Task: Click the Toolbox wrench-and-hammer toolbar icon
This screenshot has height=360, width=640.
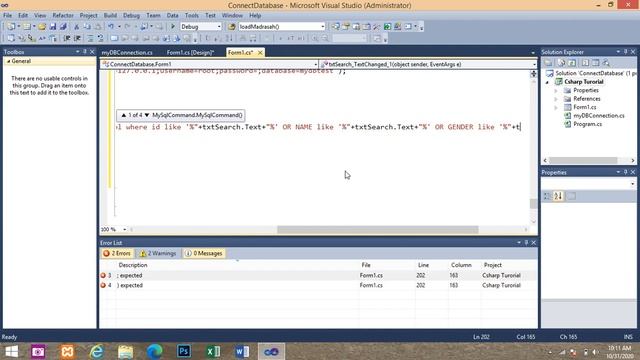Action: pos(377,27)
